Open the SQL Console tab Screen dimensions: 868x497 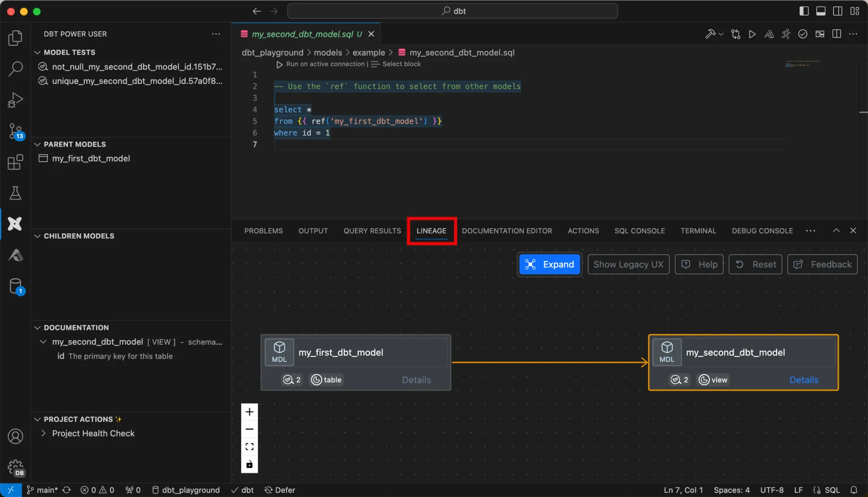[x=639, y=231]
